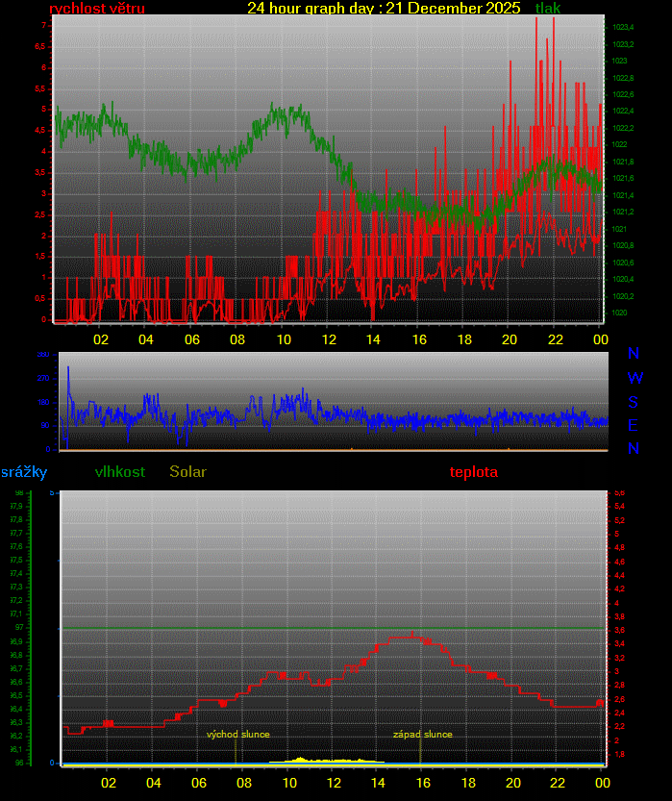
Task: Click hour '06' on the wind chart axis
Action: click(x=191, y=339)
